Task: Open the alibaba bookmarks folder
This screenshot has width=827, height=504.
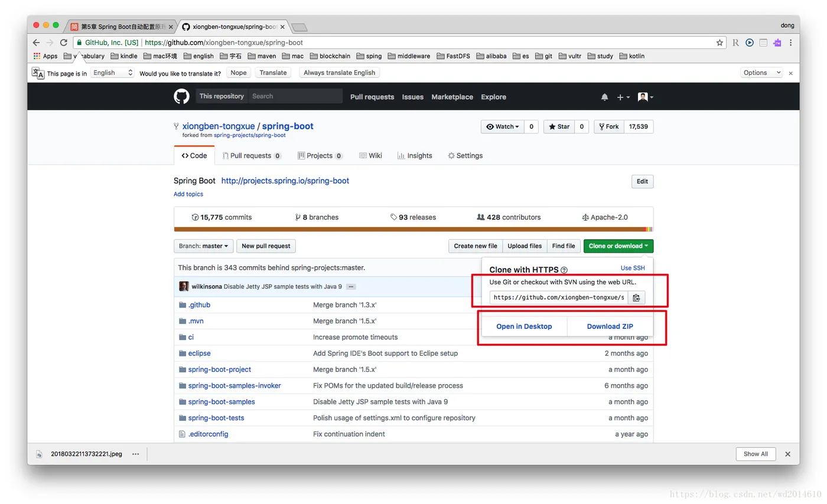Action: click(491, 56)
